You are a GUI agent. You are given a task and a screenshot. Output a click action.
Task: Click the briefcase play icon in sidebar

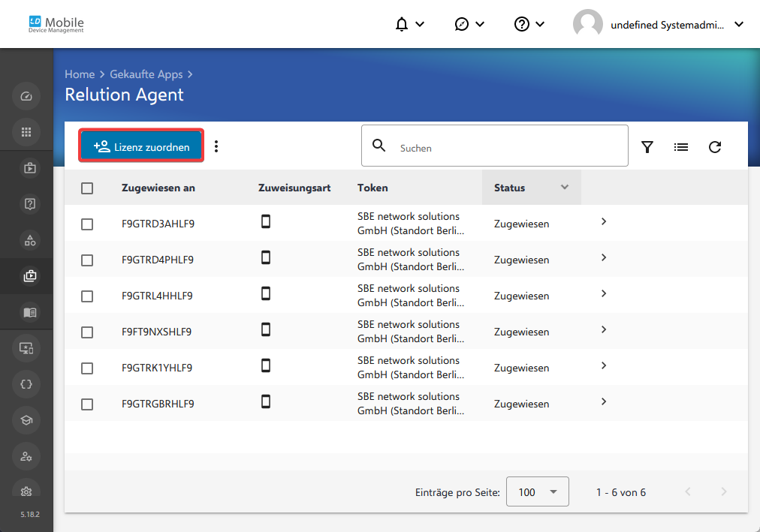point(29,168)
